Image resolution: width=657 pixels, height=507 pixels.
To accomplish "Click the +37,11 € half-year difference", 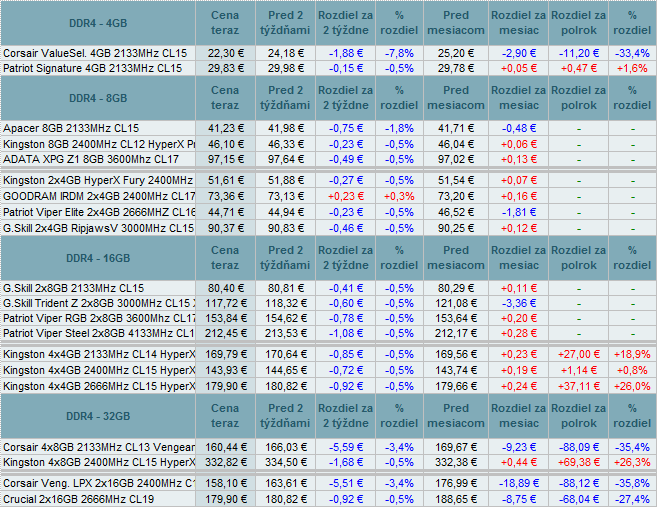I will coord(579,386).
